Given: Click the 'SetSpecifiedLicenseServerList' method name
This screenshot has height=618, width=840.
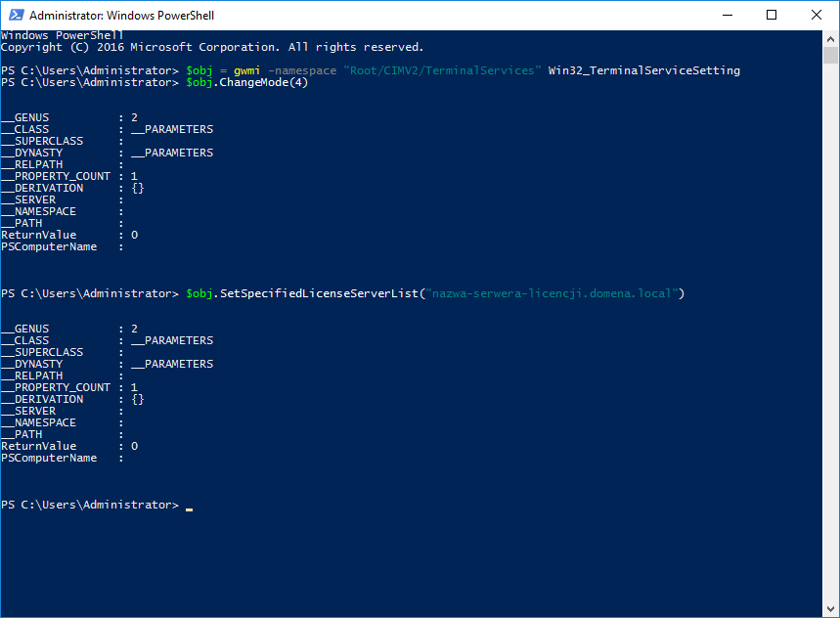Looking at the screenshot, I should point(320,293).
